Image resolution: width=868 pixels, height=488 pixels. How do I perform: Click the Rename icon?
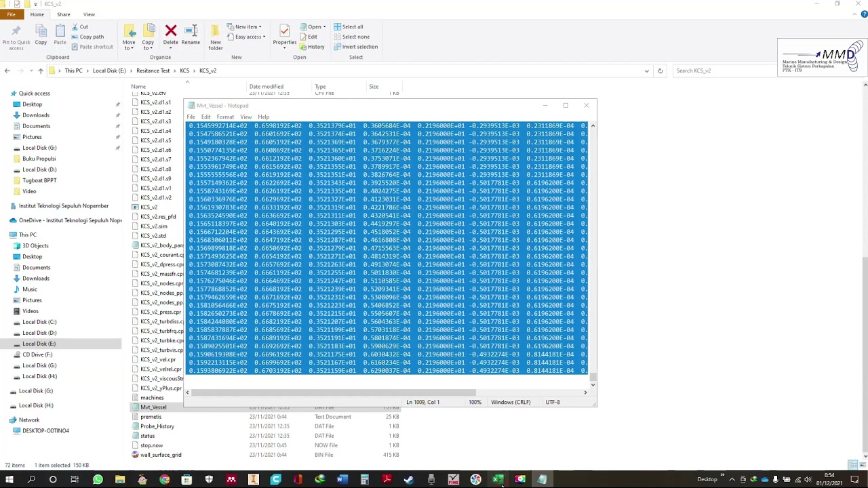191,30
